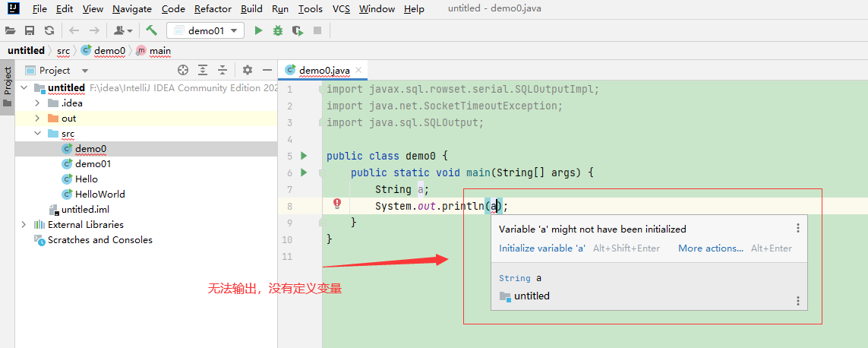Open tooltip options beside the error message
868x348 pixels.
pyautogui.click(x=797, y=228)
